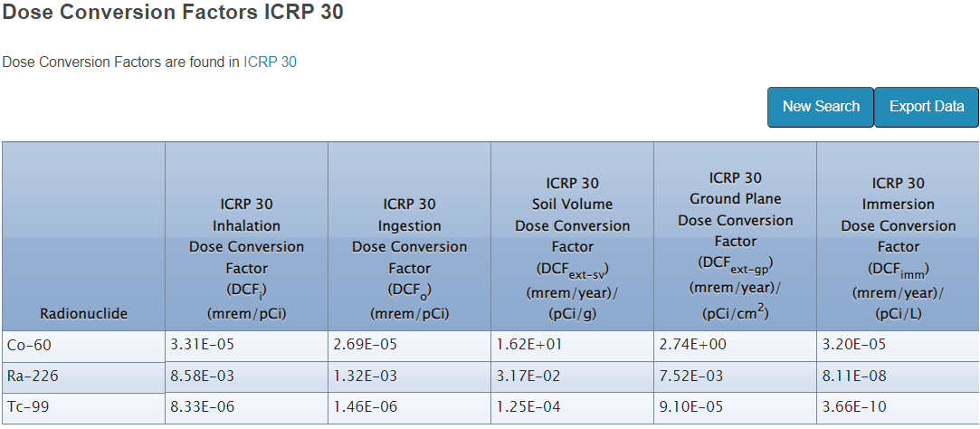Click the New Search button
The width and height of the screenshot is (980, 429).
[x=821, y=107]
